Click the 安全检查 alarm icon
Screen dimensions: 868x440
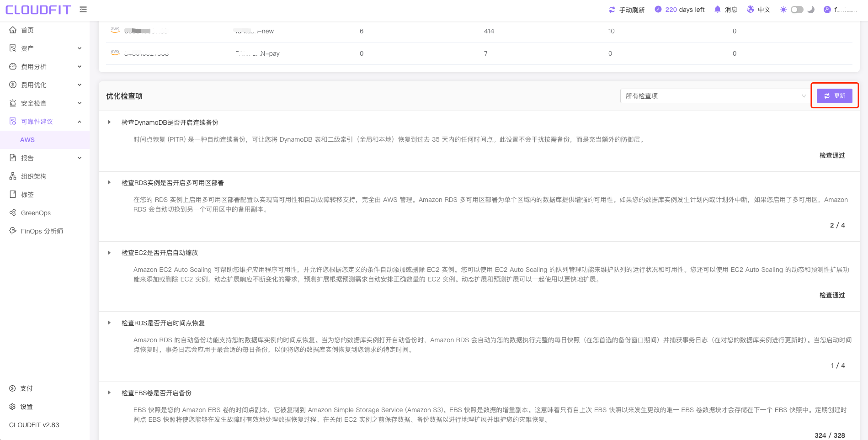pyautogui.click(x=13, y=103)
